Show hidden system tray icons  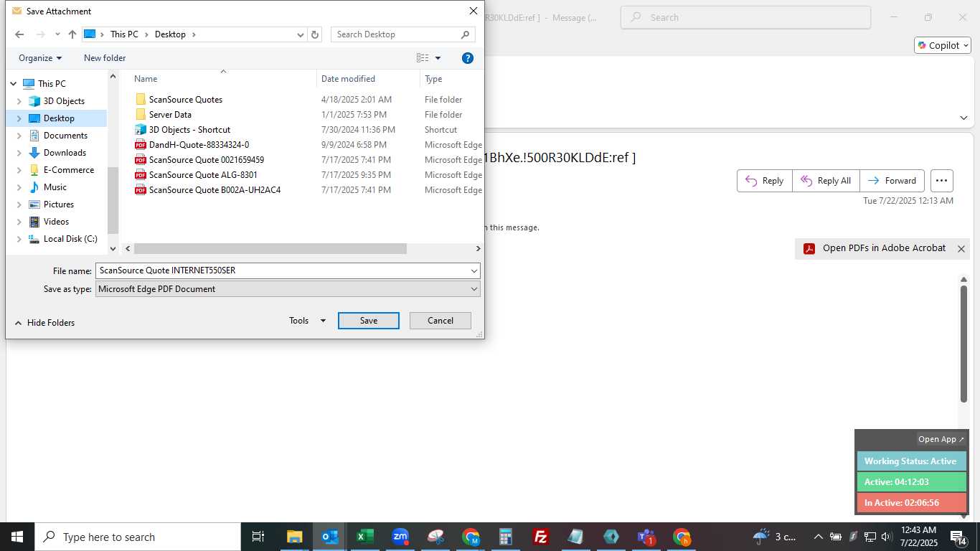tap(818, 537)
